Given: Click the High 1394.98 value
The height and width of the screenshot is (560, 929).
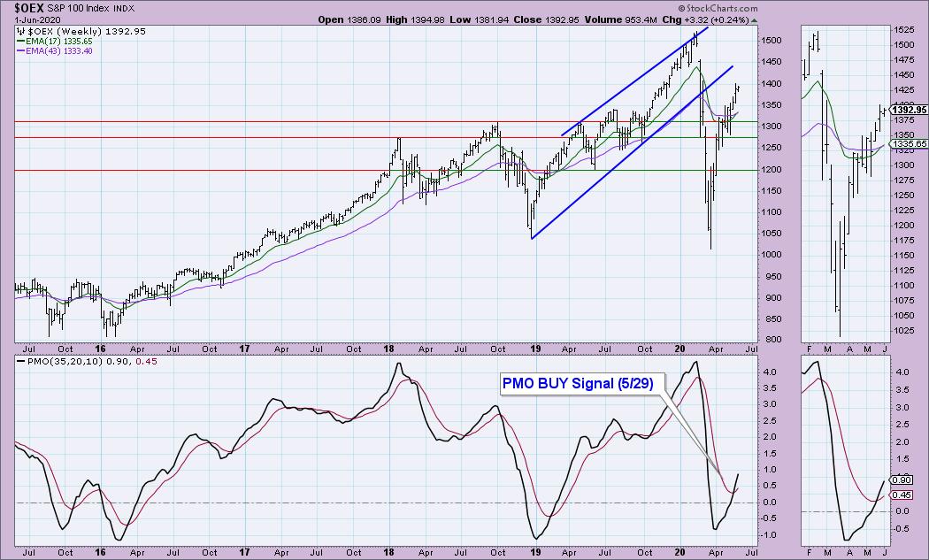Looking at the screenshot, I should [415, 19].
